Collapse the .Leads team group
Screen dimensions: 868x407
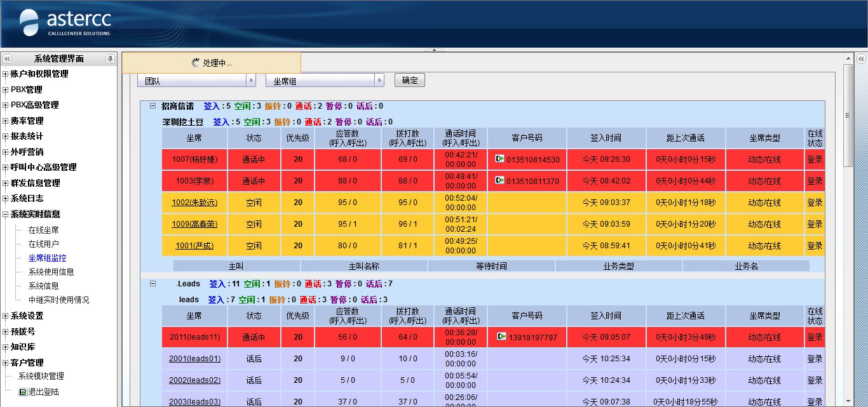click(153, 284)
